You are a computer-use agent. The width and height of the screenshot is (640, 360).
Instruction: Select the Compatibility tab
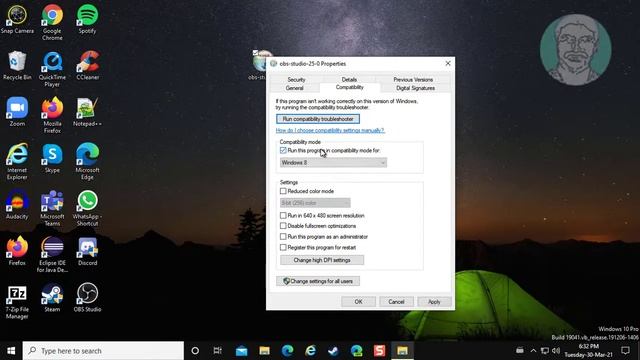[x=349, y=87]
